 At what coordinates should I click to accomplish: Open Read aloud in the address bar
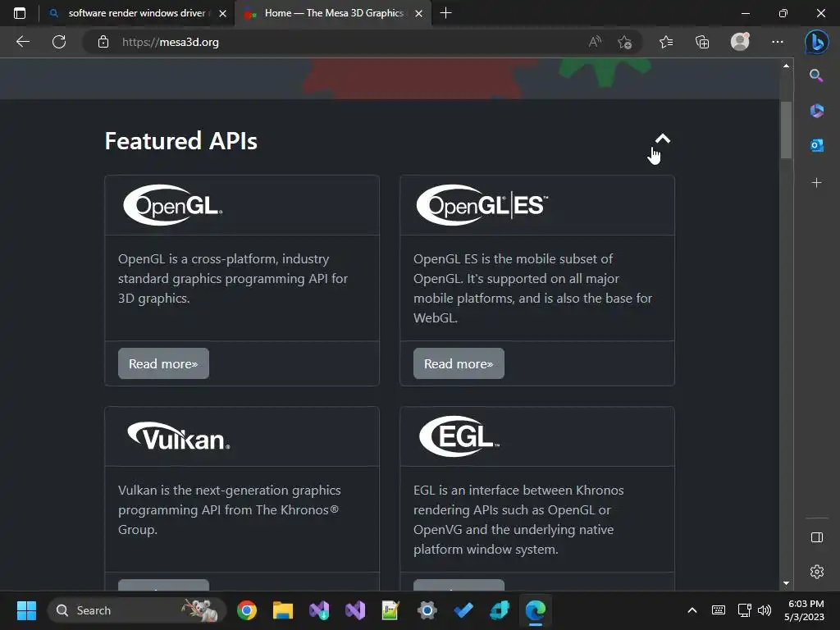tap(595, 42)
